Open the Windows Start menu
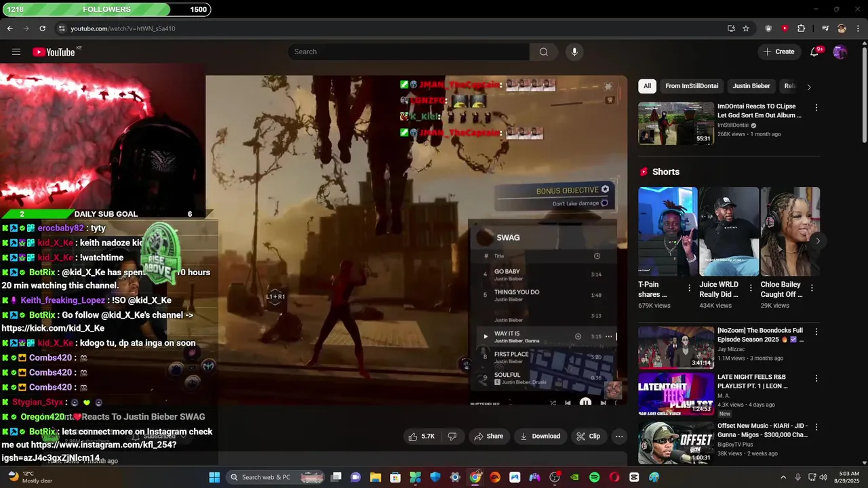This screenshot has height=488, width=868. point(214,477)
